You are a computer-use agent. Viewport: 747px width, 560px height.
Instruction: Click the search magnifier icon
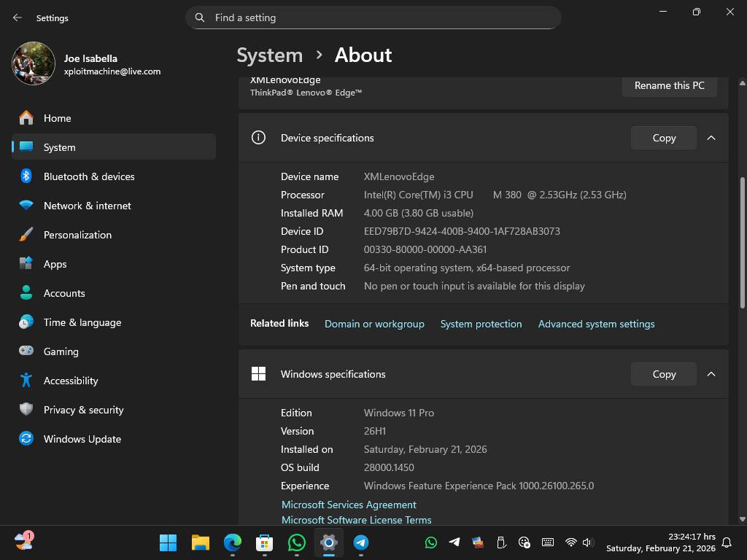[200, 17]
